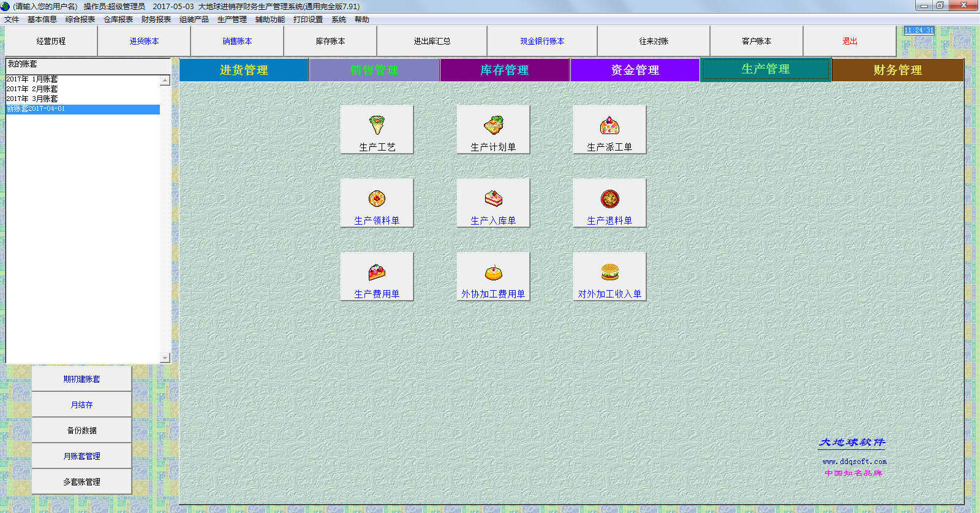
Task: Open the 生产计划单 icon
Action: (493, 130)
